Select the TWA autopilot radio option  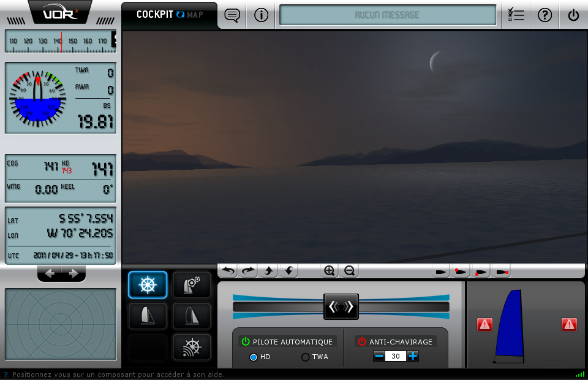point(305,357)
